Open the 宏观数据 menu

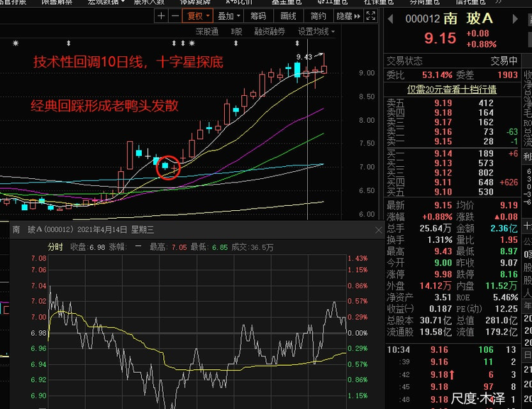(106, 2)
